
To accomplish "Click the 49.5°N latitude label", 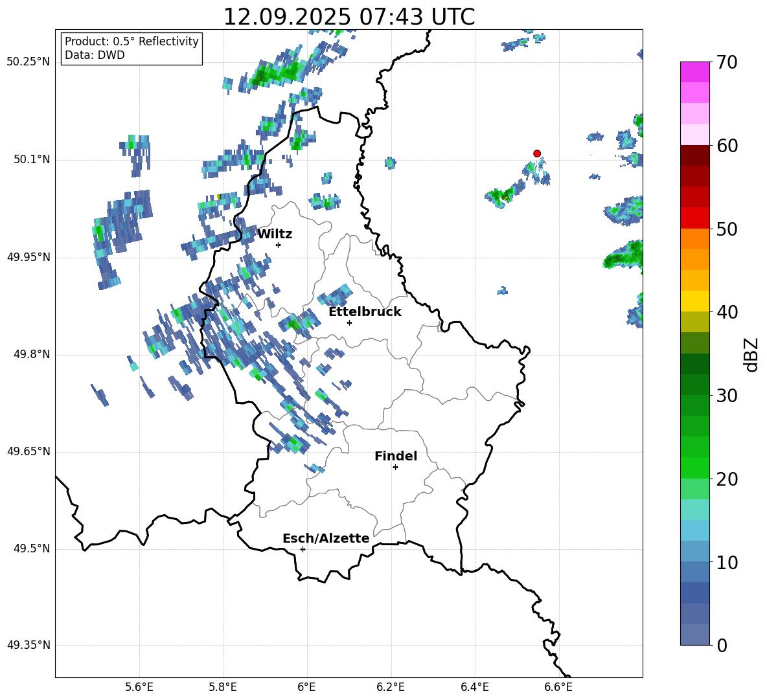I will pyautogui.click(x=32, y=548).
